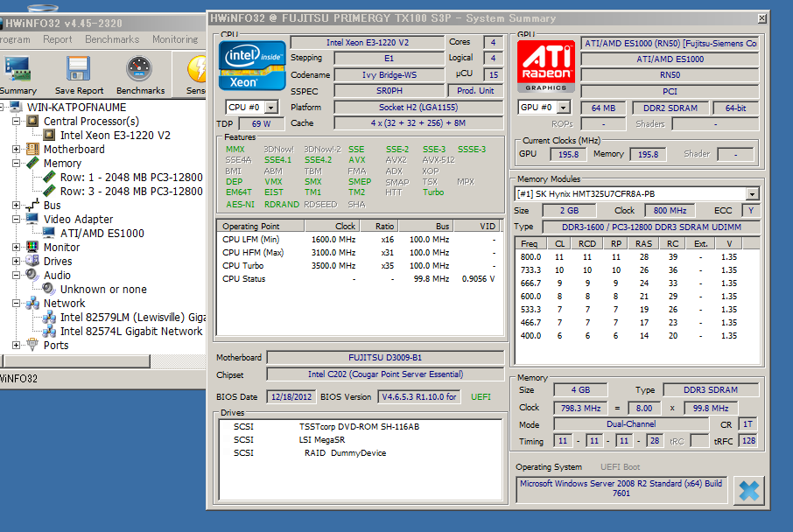793x532 pixels.
Task: Open the SK Hynix memory module dropdown
Action: click(752, 194)
